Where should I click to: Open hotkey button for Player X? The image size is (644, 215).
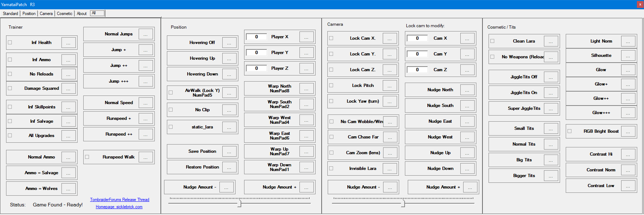point(307,37)
